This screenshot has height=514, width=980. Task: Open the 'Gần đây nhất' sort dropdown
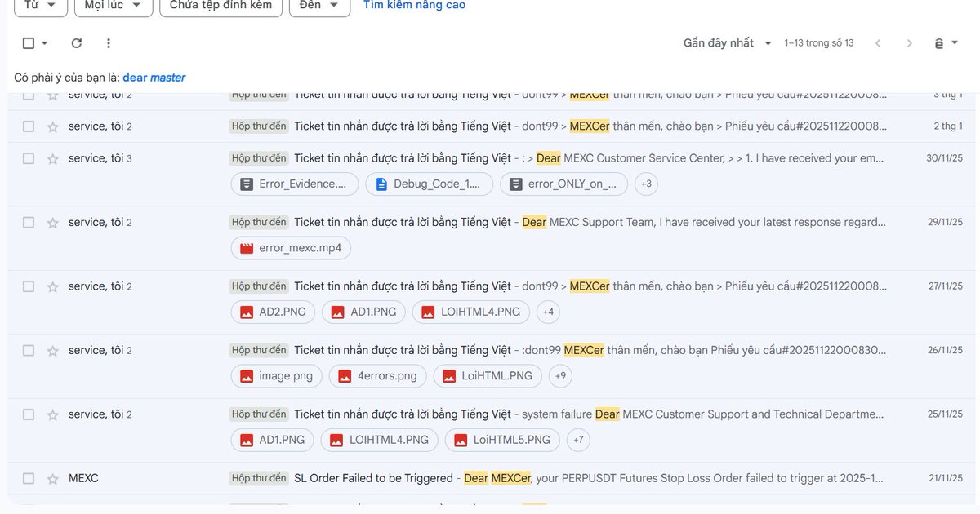[728, 43]
